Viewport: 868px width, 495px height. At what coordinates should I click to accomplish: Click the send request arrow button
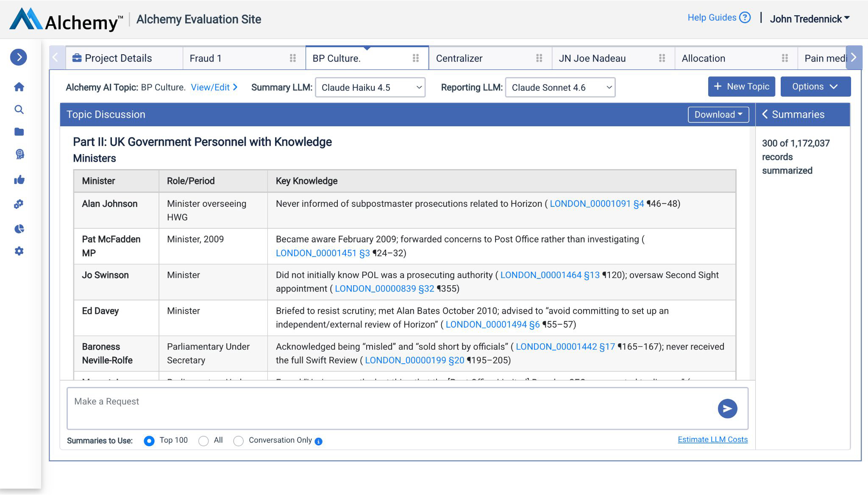727,409
